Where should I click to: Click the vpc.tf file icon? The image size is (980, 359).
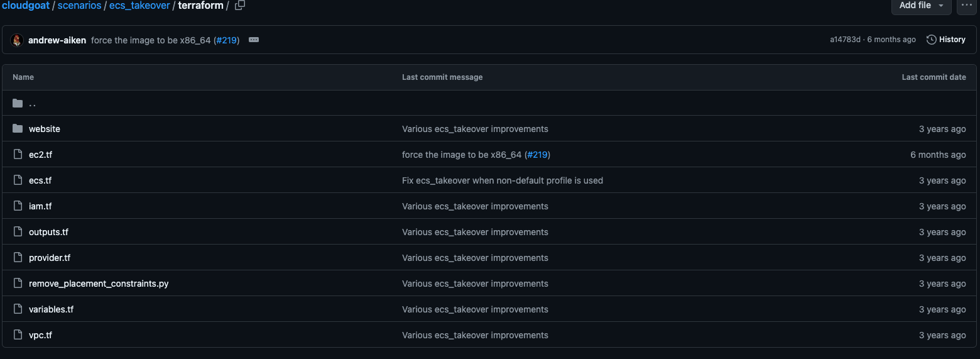[x=18, y=335]
